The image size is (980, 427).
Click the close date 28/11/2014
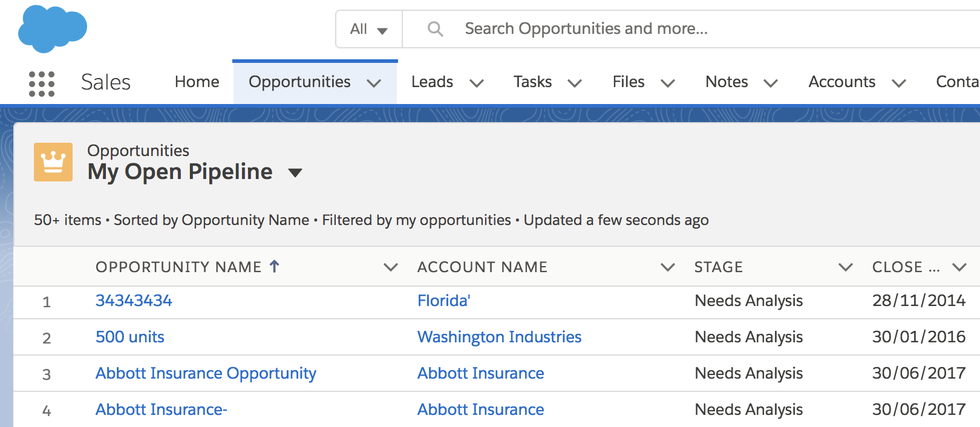tap(919, 301)
